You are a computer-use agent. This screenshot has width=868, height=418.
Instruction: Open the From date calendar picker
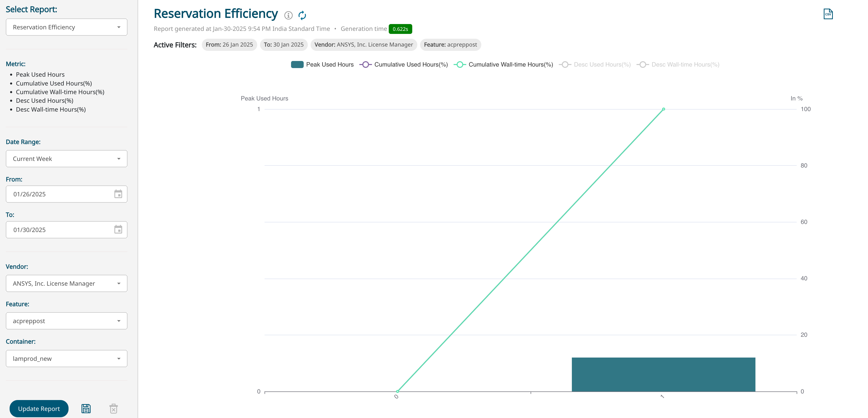tap(118, 194)
